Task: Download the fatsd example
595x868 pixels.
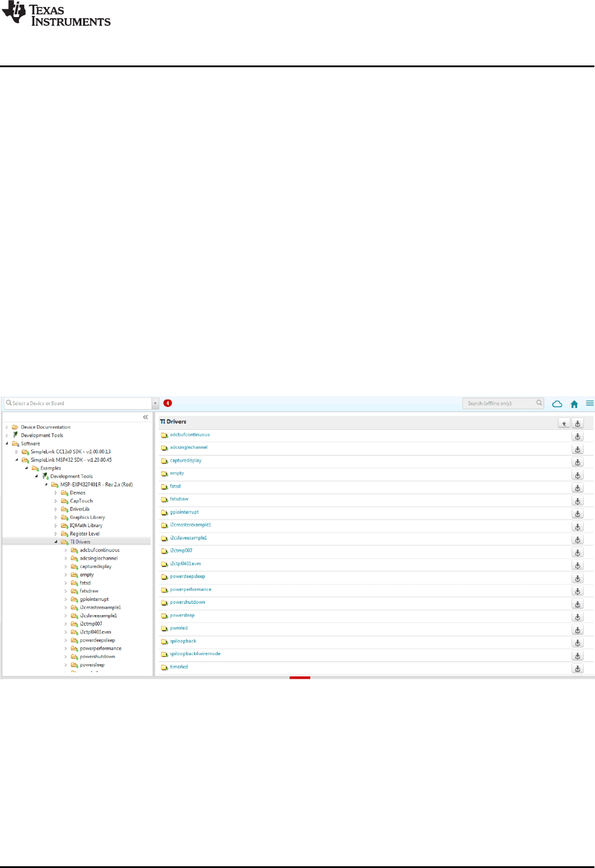Action: click(578, 488)
